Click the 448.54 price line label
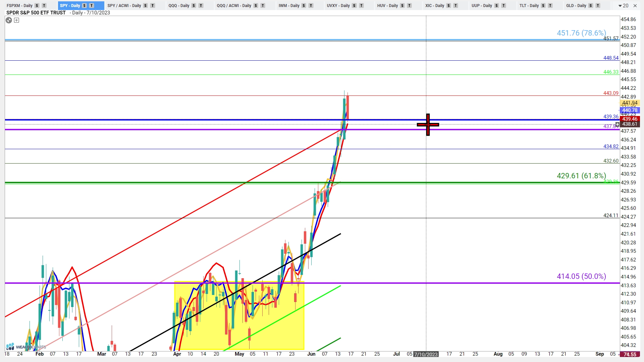 [x=611, y=58]
